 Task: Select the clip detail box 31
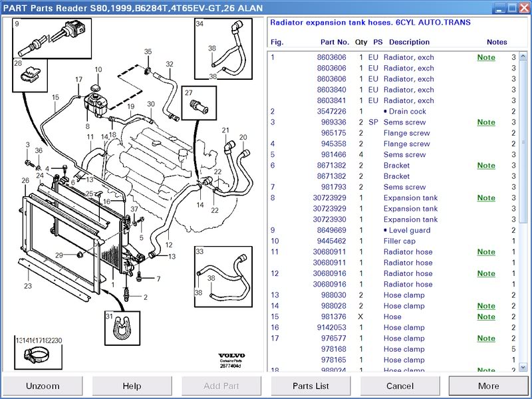[x=122, y=328]
